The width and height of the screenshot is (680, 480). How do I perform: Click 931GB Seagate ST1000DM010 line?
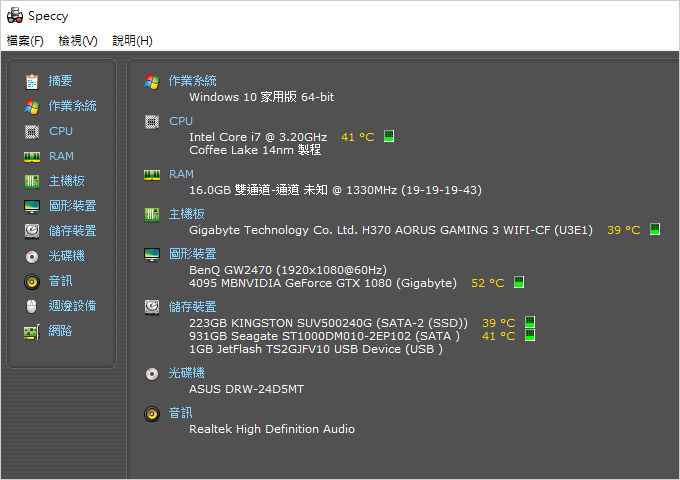tap(324, 336)
